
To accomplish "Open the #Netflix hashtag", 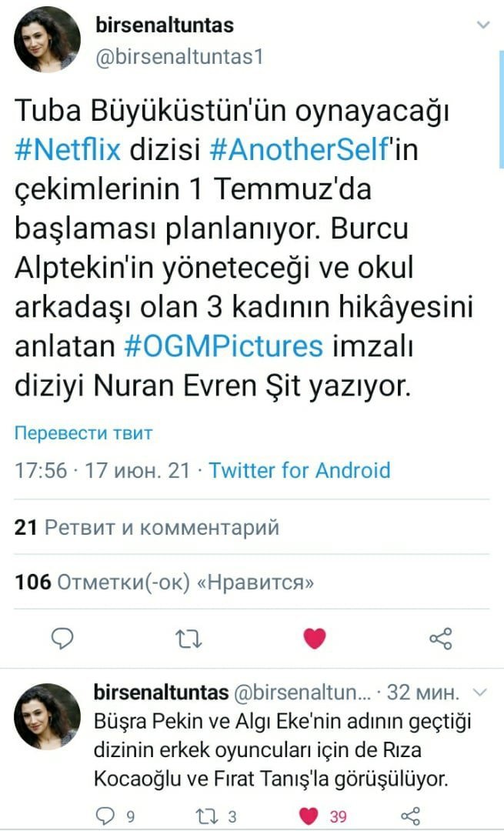I will click(68, 149).
